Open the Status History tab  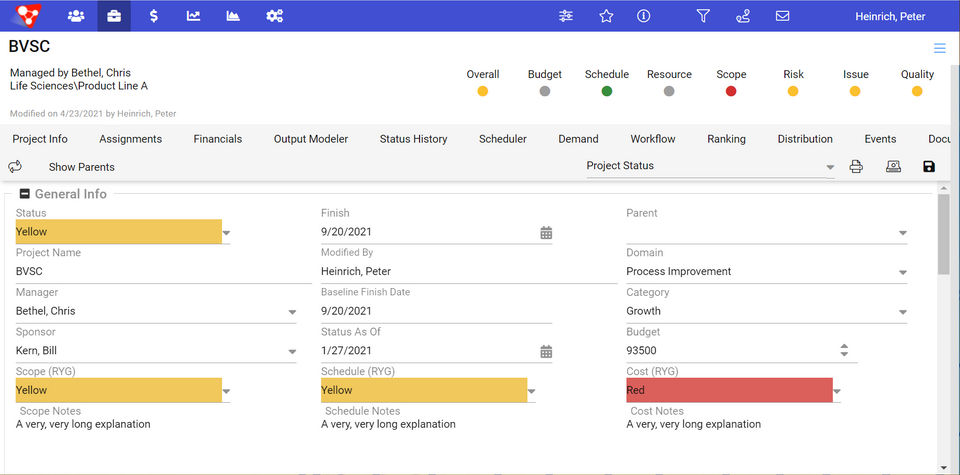click(x=413, y=139)
